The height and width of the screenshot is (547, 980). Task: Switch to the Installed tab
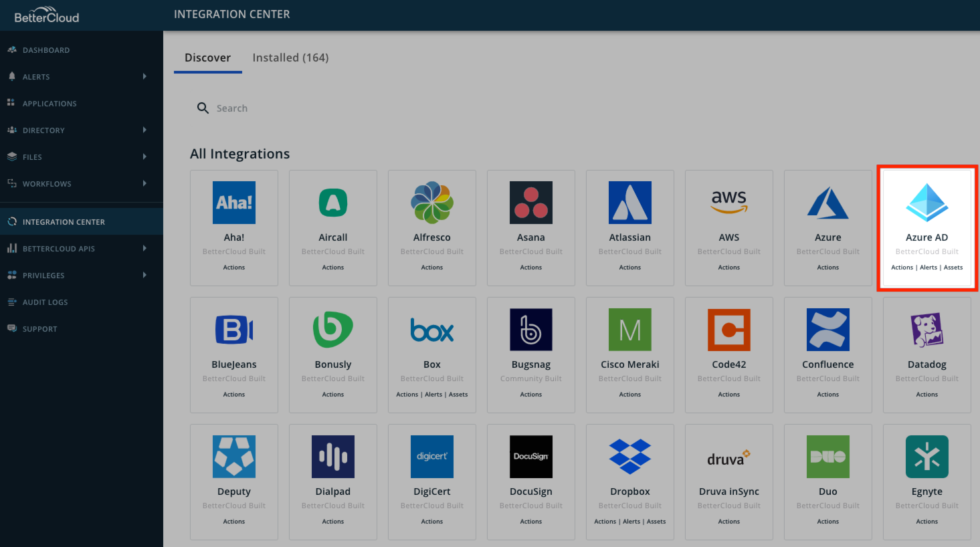[290, 58]
